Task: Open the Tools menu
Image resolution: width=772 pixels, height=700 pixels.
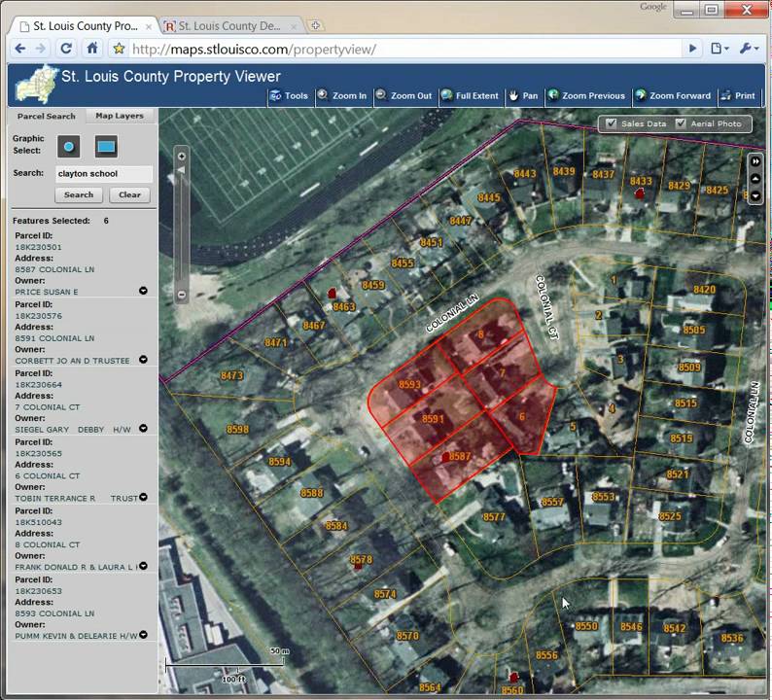Action: pyautogui.click(x=289, y=95)
